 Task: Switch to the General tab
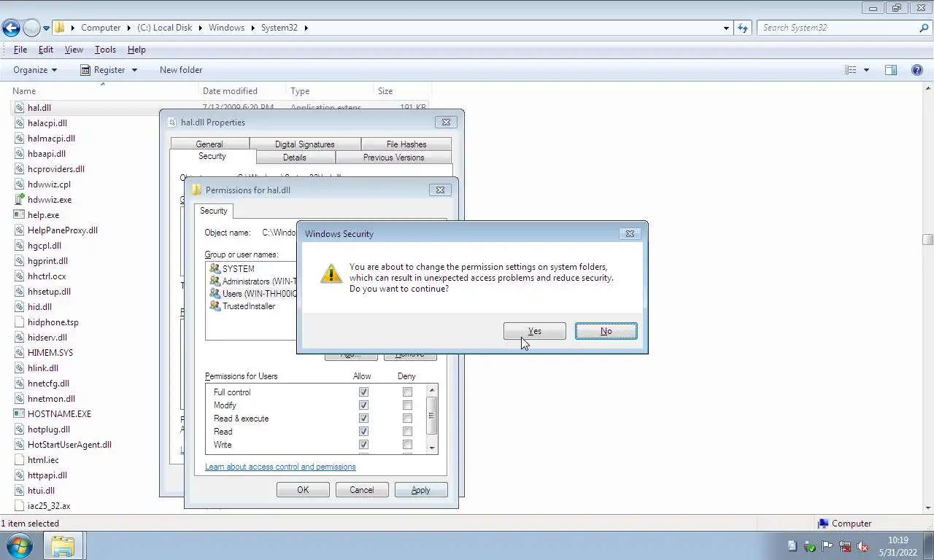(209, 144)
